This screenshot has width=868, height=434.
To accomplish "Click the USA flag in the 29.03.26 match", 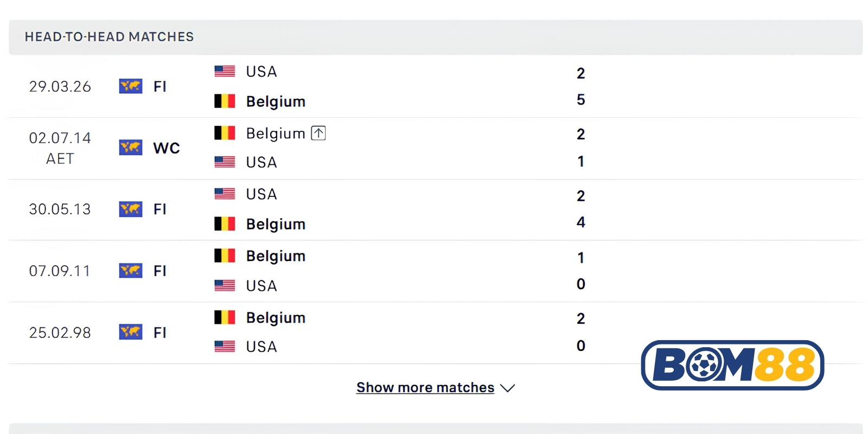I will [225, 71].
